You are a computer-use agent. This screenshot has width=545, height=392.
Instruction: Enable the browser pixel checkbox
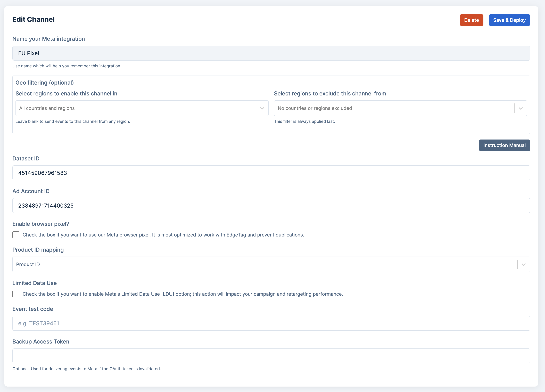(16, 235)
